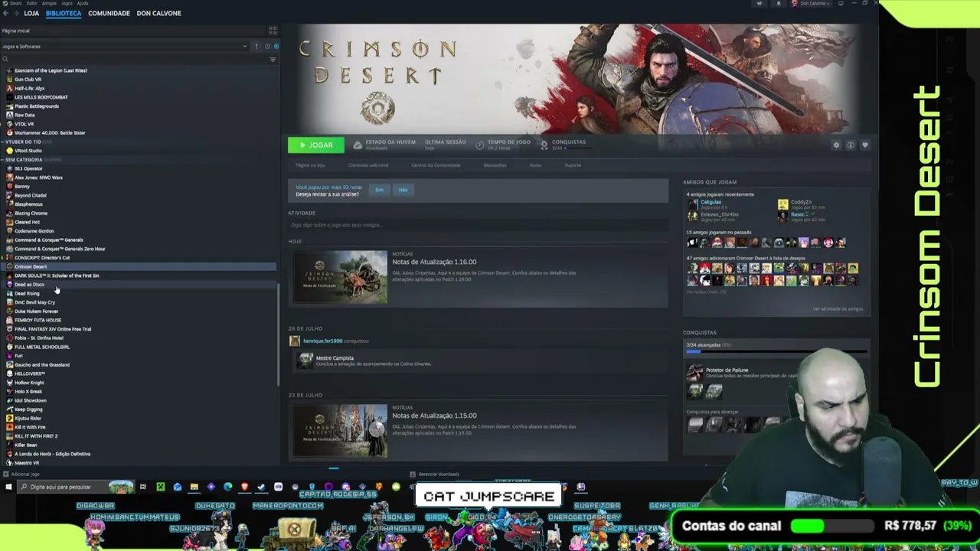Click the library search field
Image resolution: width=980 pixels, height=551 pixels.
134,59
